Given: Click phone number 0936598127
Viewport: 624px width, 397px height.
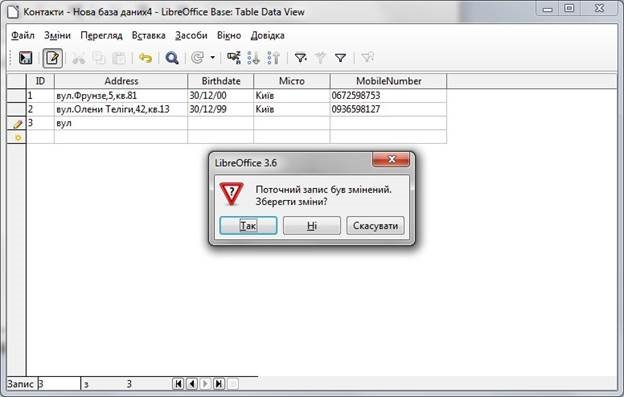Looking at the screenshot, I should (x=388, y=109).
